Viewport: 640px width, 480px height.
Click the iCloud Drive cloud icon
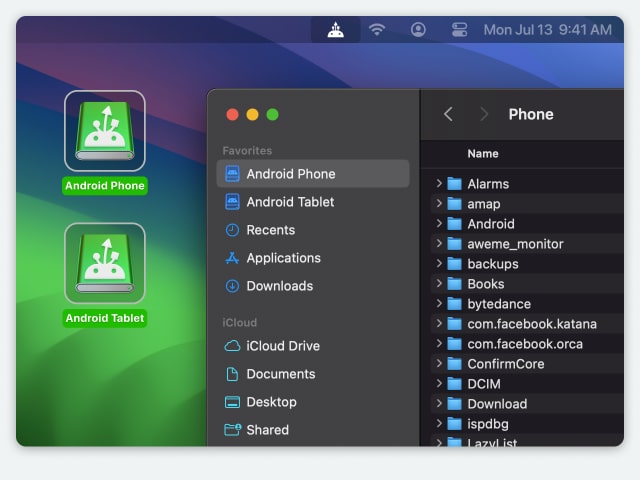tap(232, 346)
